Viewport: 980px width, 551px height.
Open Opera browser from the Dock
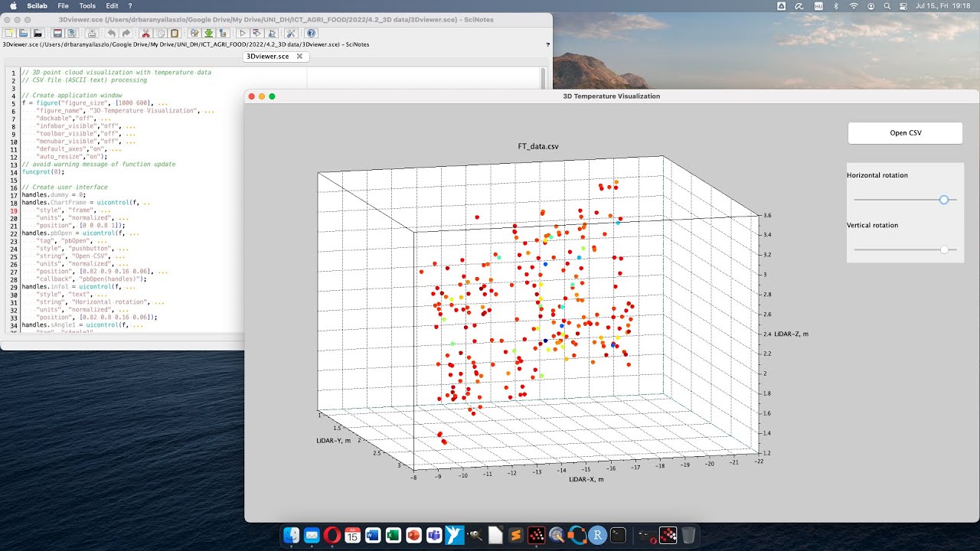click(332, 535)
